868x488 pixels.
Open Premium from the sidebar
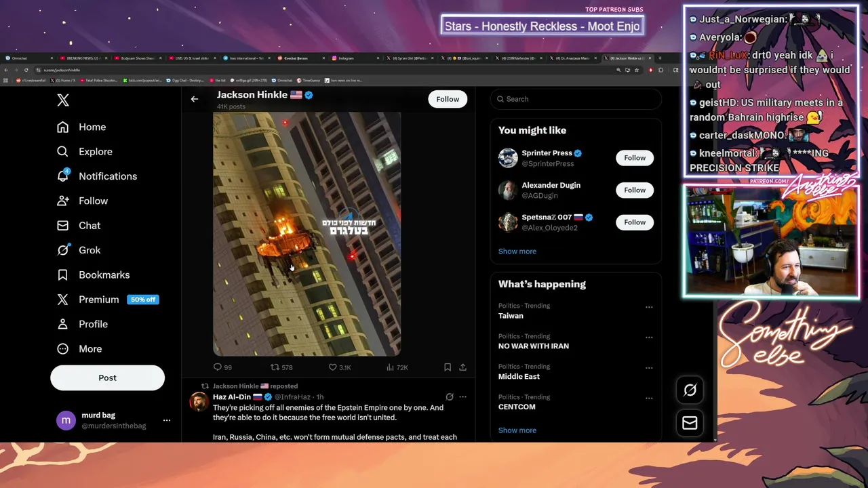[88, 300]
